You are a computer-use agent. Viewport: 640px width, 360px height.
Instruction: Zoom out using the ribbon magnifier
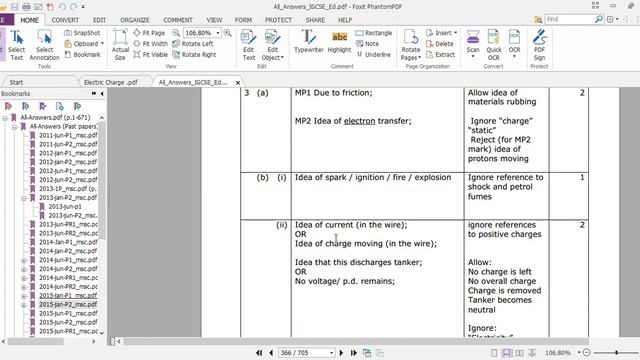click(x=176, y=33)
